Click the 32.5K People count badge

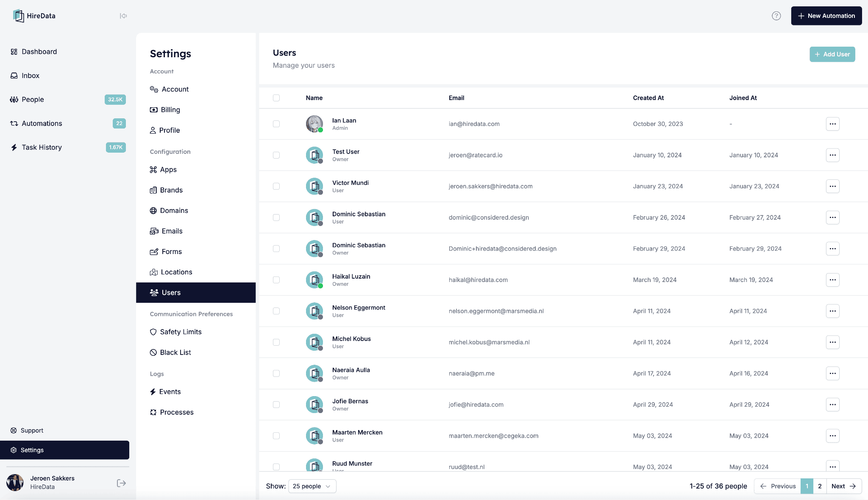115,100
